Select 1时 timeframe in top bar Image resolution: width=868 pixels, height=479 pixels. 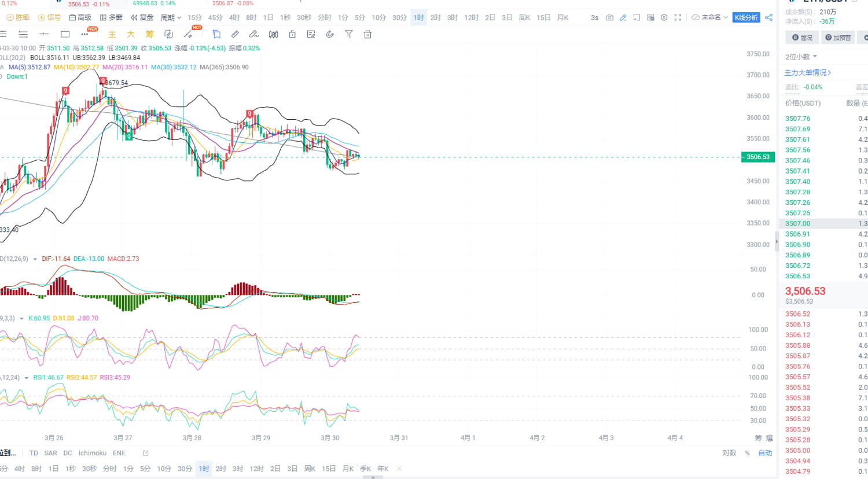coord(419,17)
